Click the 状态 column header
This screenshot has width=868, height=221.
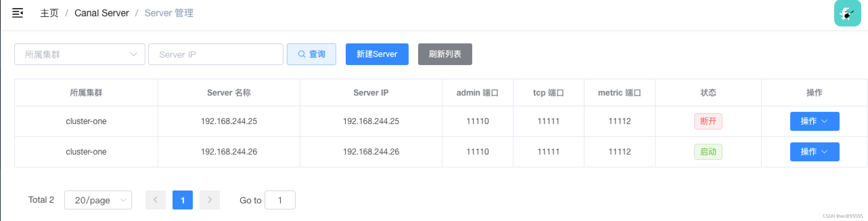[x=708, y=93]
